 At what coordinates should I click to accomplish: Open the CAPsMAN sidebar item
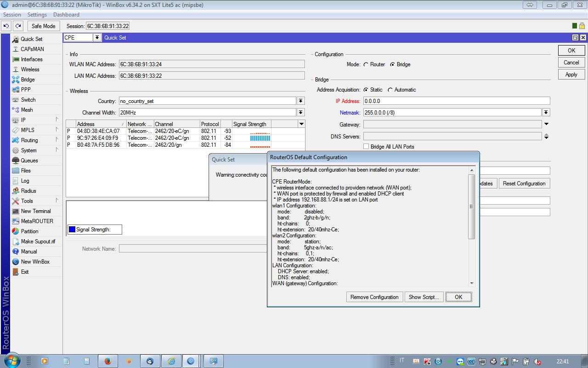(32, 49)
